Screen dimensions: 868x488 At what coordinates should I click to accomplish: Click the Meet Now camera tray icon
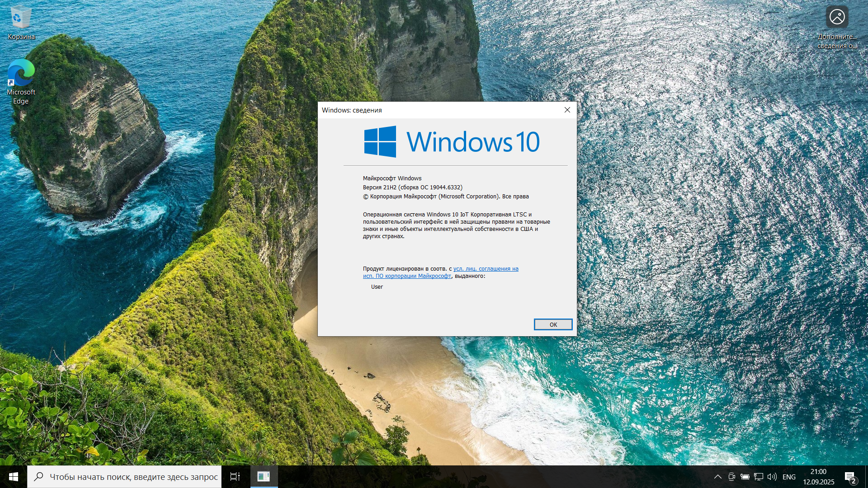pyautogui.click(x=731, y=477)
